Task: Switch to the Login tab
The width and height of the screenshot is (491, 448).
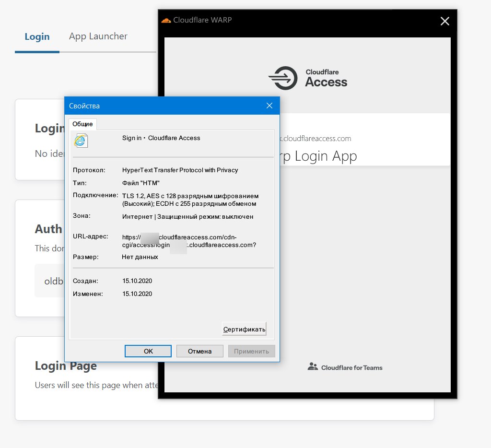Action: (x=37, y=36)
